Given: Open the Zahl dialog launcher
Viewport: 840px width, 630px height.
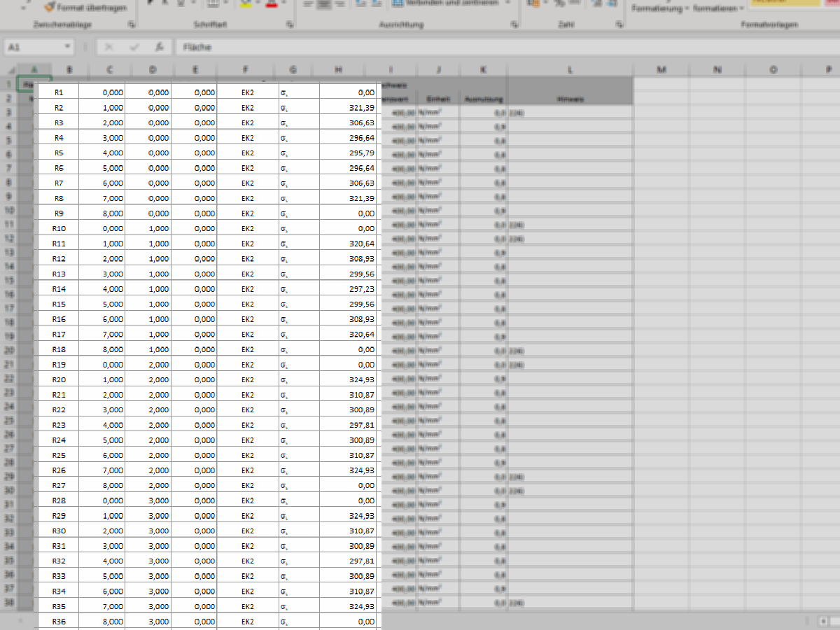Looking at the screenshot, I should (619, 24).
